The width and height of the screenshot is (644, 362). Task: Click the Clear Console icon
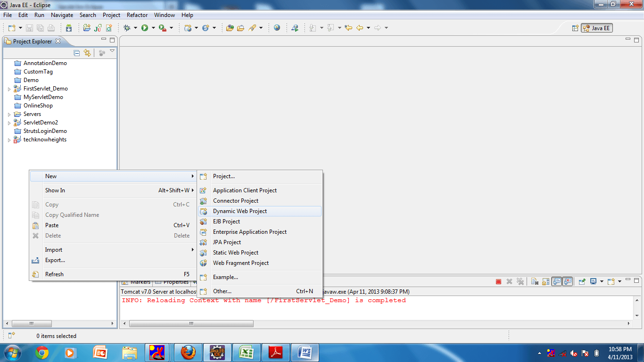click(535, 281)
